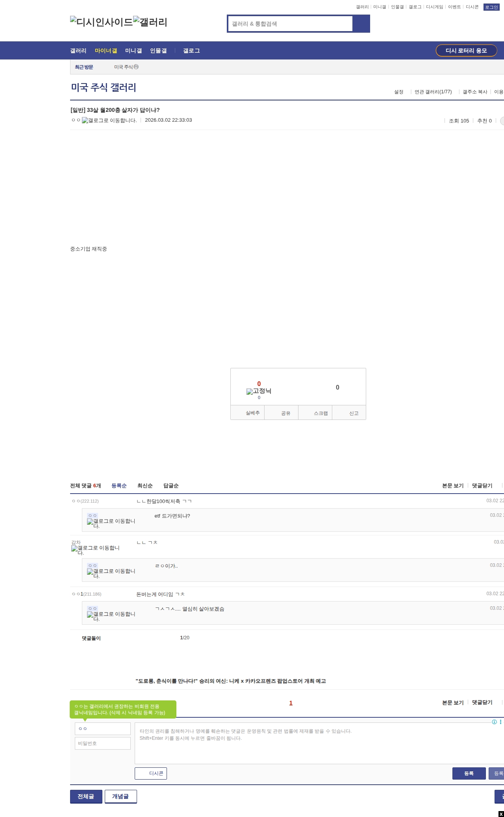This screenshot has height=817, width=504.
Task: Click 디시 로터리 응모 button
Action: pyautogui.click(x=466, y=50)
